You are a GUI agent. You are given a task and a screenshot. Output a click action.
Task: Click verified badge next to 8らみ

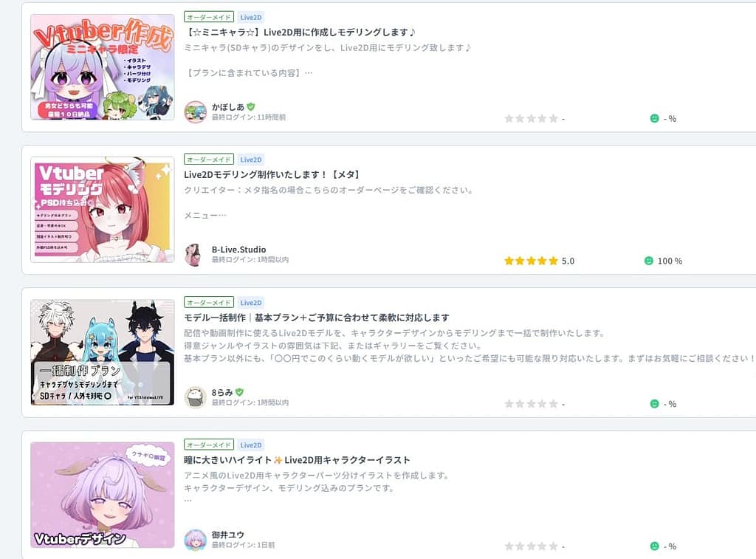point(240,392)
